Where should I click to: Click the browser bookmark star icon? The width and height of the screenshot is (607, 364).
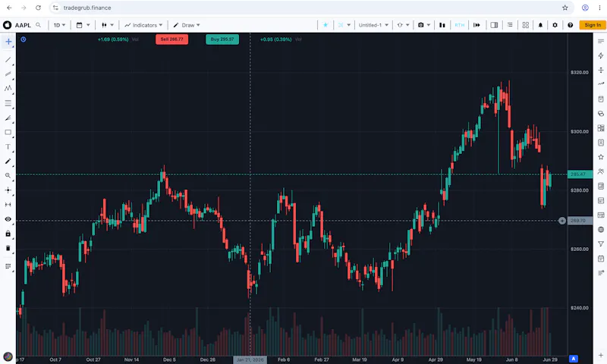tap(565, 8)
